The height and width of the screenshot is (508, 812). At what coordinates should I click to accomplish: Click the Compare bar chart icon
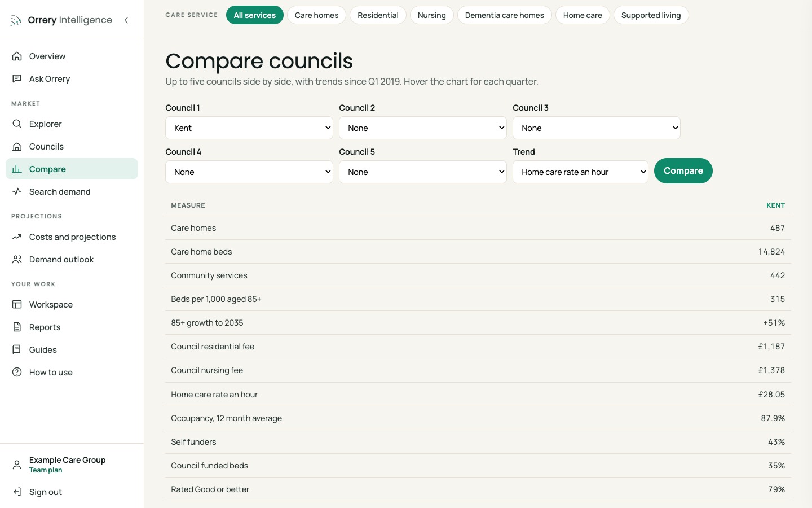[x=17, y=169]
